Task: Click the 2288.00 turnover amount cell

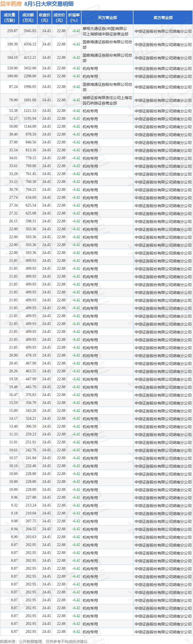Action: [x=30, y=76]
